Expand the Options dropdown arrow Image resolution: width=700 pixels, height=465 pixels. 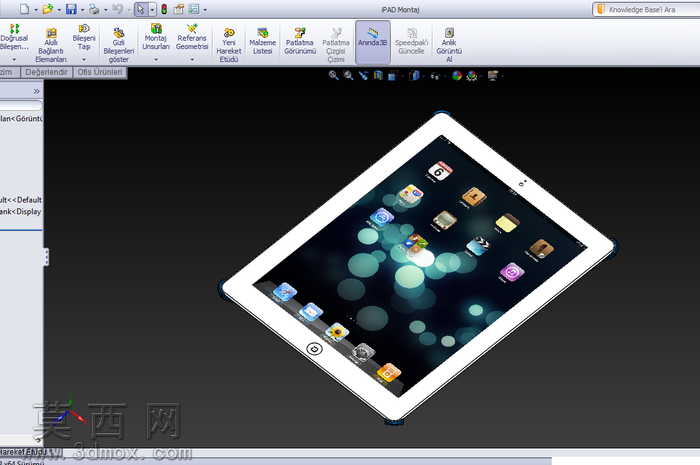pyautogui.click(x=205, y=9)
